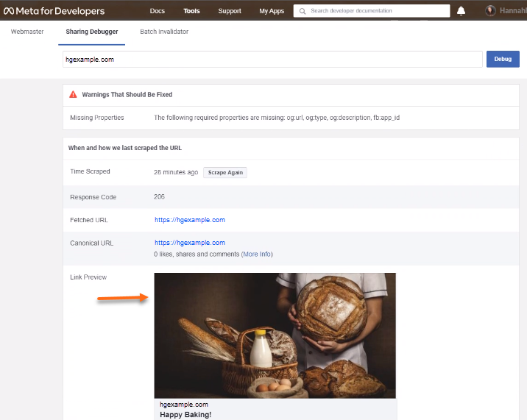Select the Sharing Debugger tab
This screenshot has height=420, width=527.
pos(92,32)
